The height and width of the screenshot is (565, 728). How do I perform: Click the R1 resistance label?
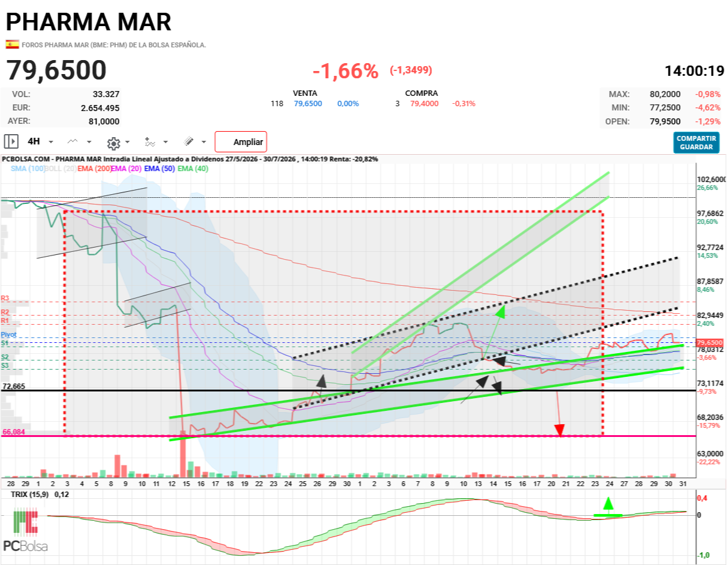(x=5, y=320)
